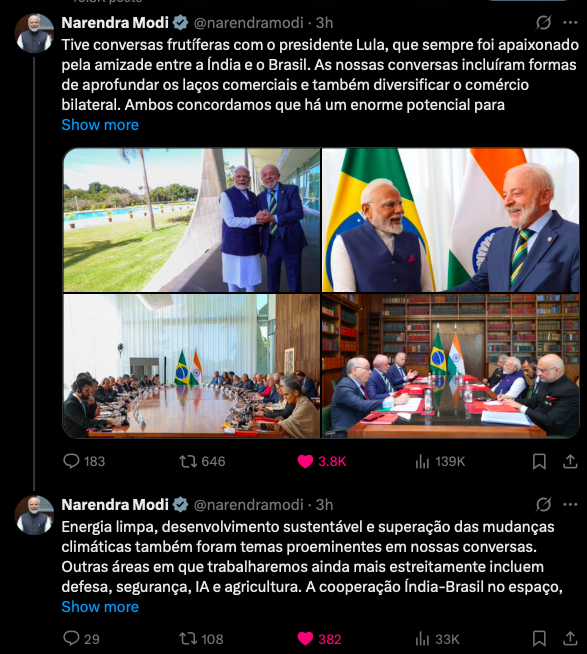Viewport: 587px width, 654px height.
Task: Open replies on the first post (183)
Action: 84,461
